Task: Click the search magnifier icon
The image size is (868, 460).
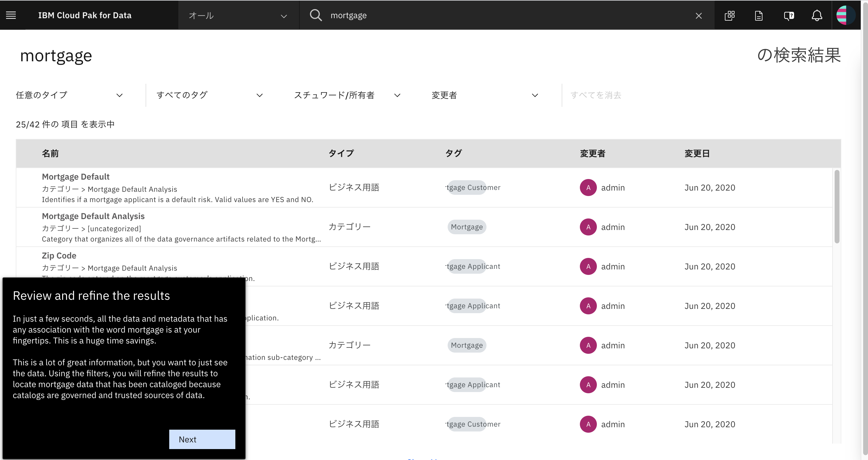Action: coord(316,15)
